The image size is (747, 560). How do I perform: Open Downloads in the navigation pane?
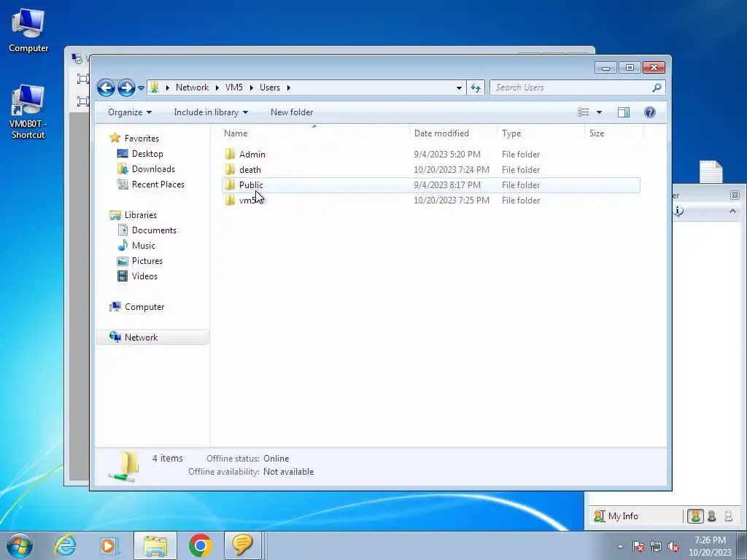[153, 169]
